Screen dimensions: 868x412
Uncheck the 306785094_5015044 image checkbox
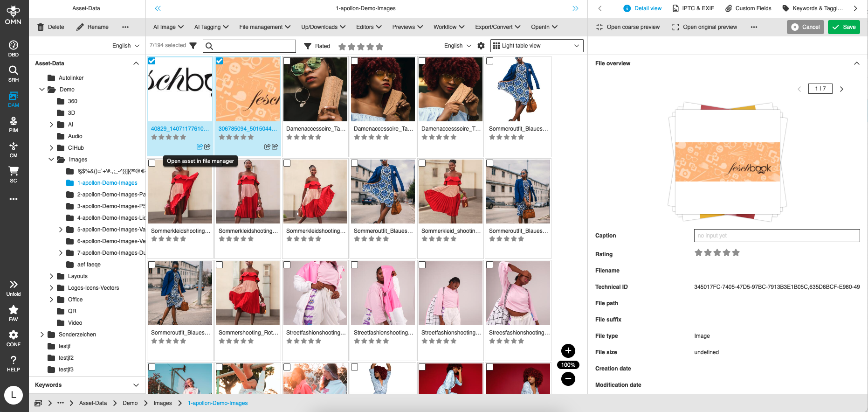pos(220,61)
